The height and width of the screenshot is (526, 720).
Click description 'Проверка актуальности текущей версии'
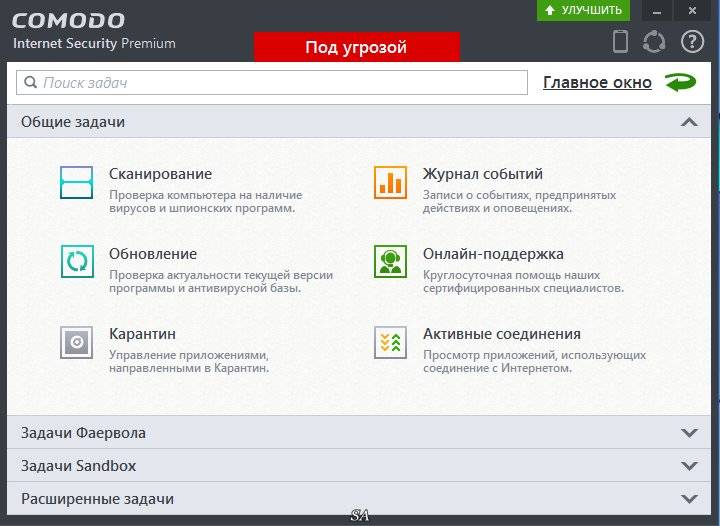coord(221,281)
